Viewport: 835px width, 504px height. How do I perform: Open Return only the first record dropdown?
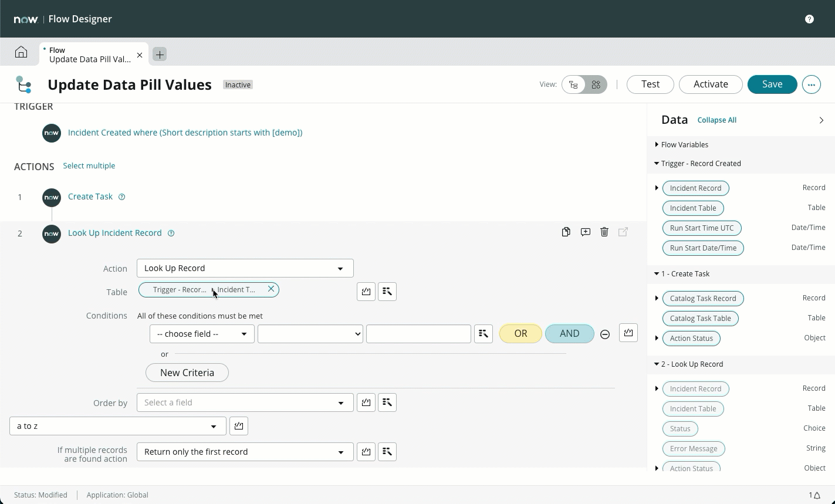(245, 452)
